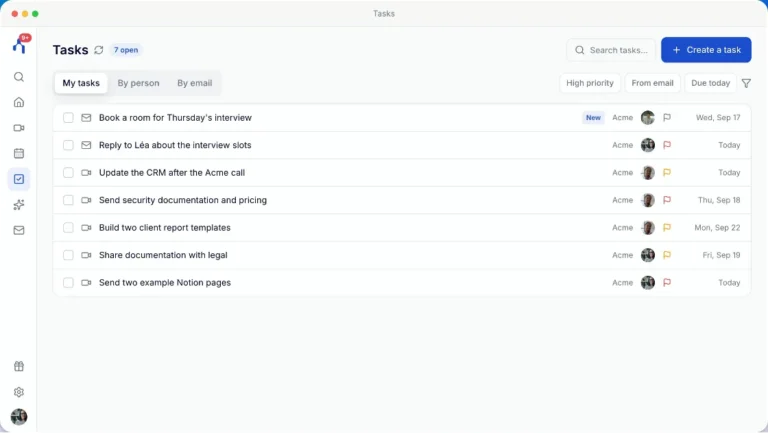
Task: Open task Share documentation with legal
Action: [163, 255]
